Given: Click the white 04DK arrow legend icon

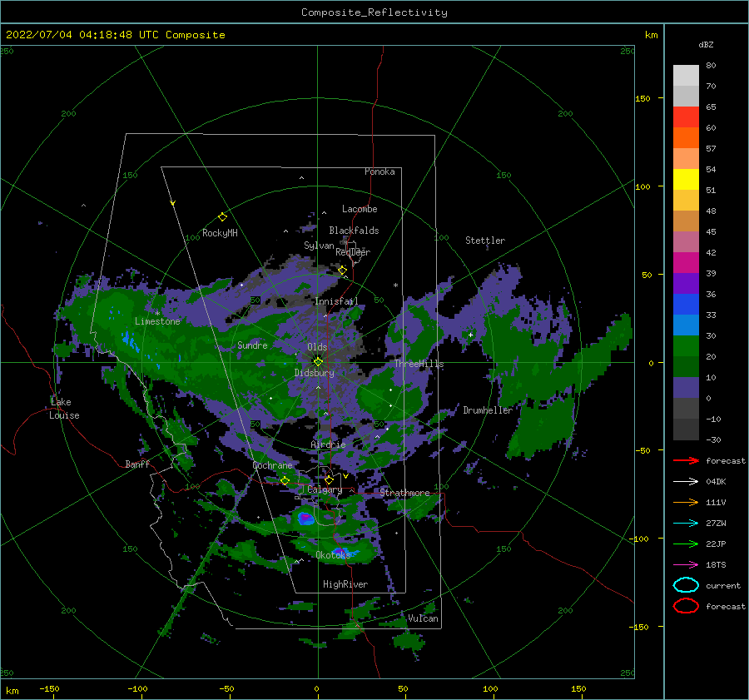Looking at the screenshot, I should coord(686,482).
